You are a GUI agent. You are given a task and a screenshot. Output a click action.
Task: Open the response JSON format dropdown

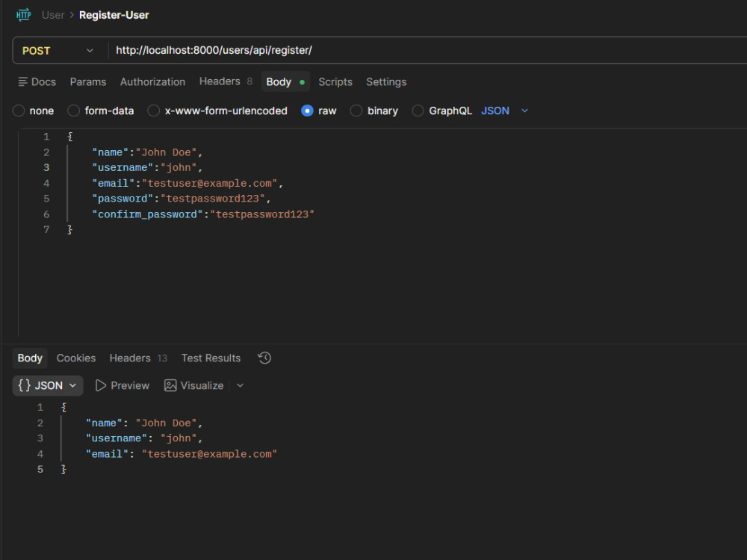[48, 385]
